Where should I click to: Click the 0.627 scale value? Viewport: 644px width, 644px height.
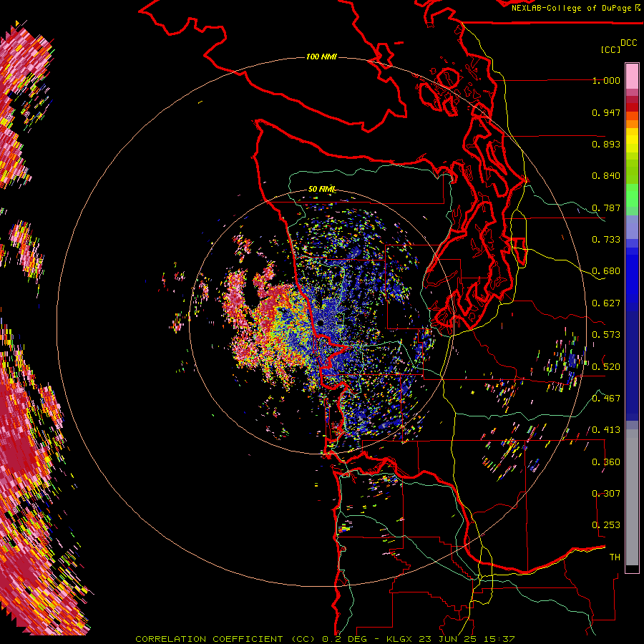tap(606, 303)
